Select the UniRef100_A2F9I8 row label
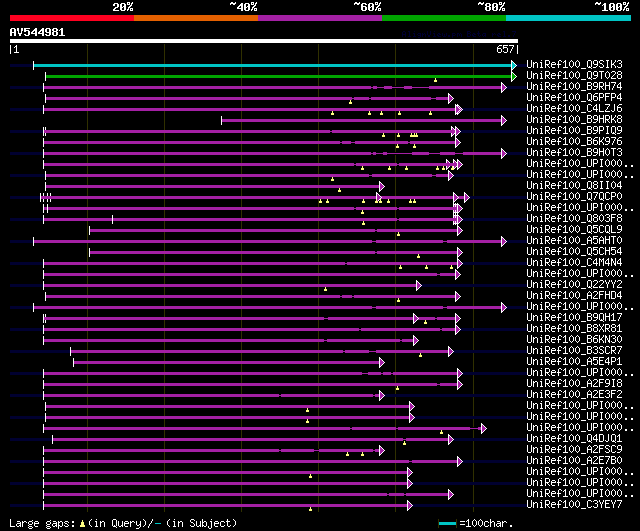 (574, 384)
